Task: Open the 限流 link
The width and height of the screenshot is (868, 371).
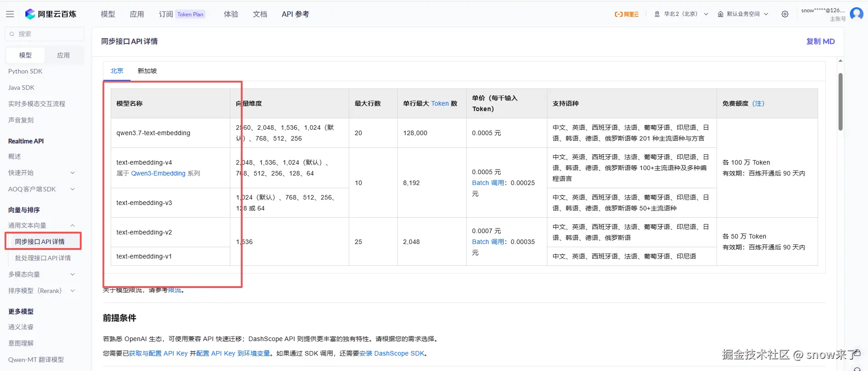Action: coord(175,290)
